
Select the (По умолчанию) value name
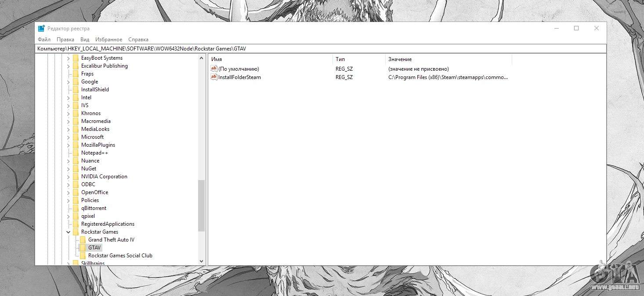239,69
